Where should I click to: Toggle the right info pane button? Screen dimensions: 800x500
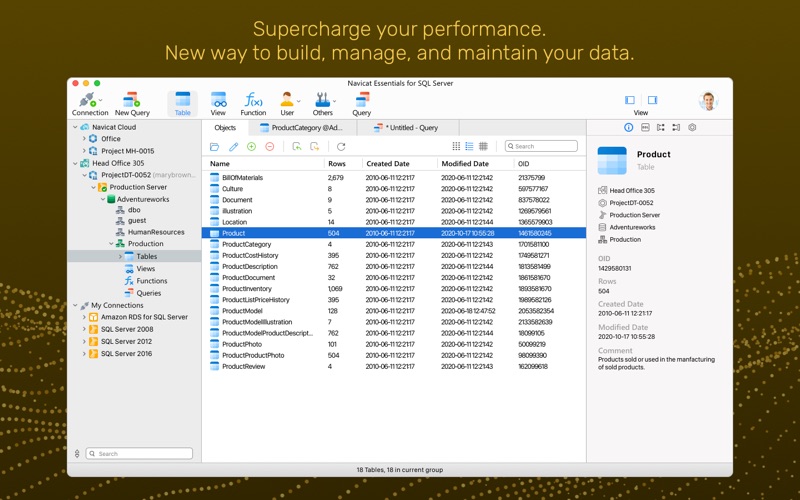pyautogui.click(x=653, y=100)
